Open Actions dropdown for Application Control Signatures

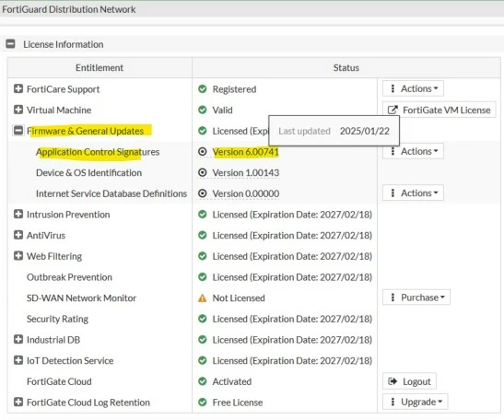pyautogui.click(x=413, y=151)
